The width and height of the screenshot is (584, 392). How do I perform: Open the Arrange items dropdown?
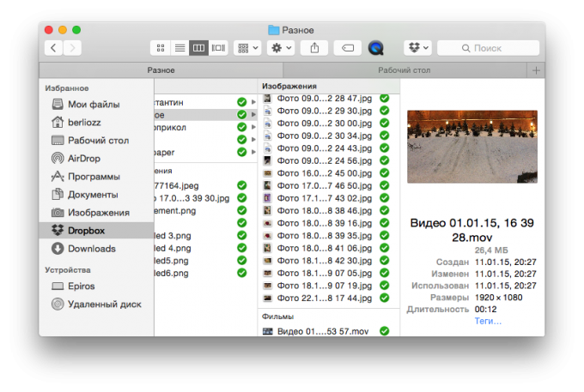point(247,48)
